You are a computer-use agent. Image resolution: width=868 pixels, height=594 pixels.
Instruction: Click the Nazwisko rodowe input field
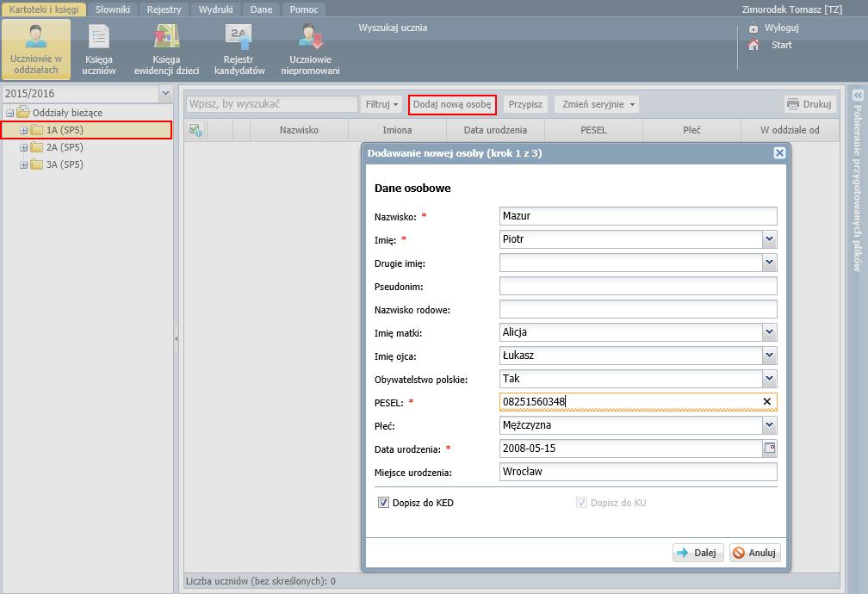[638, 309]
